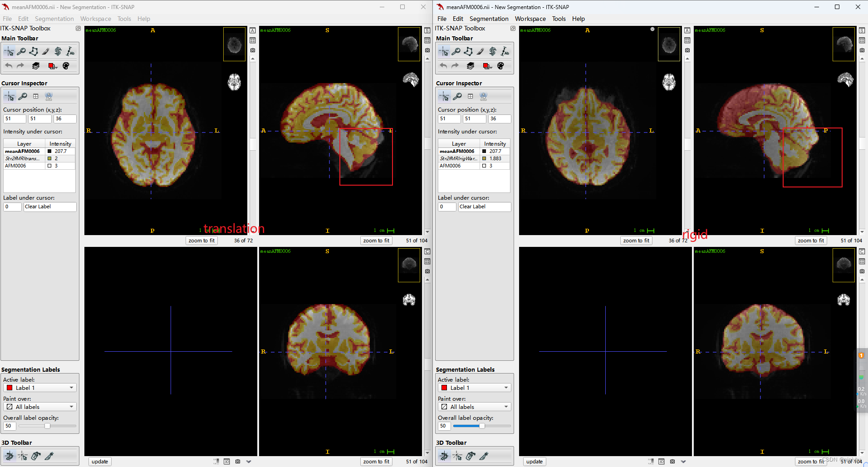Open Edit menu in right window
This screenshot has height=467, width=868.
(458, 19)
